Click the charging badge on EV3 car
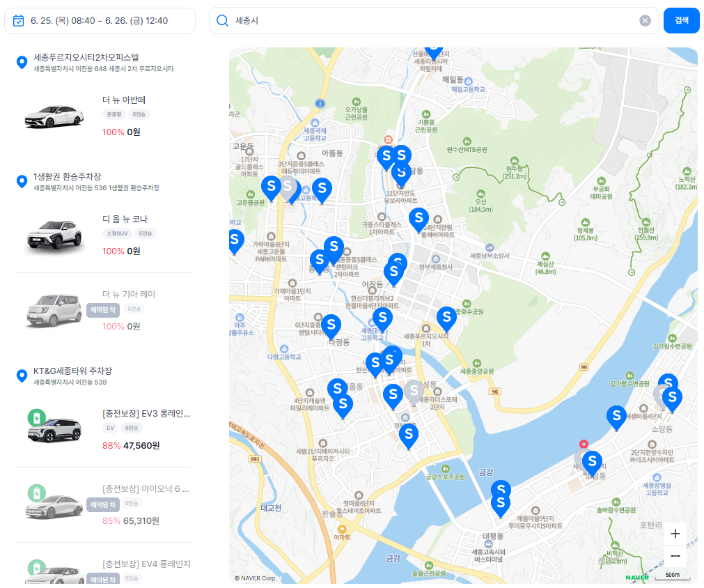Screen dimensions: 704x588 [x=37, y=418]
